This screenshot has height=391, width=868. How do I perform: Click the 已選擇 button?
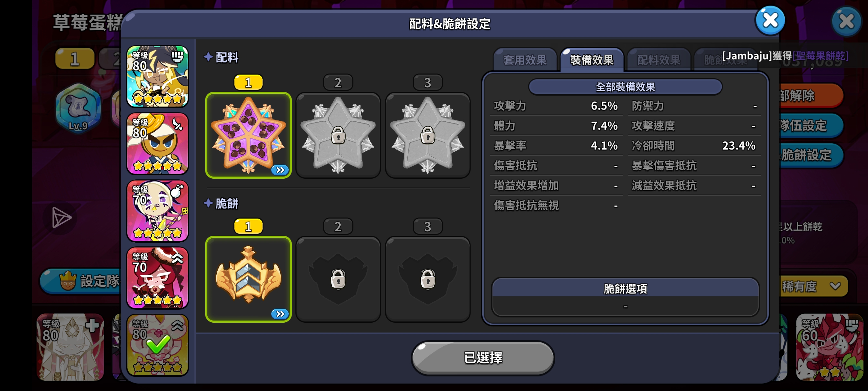click(x=483, y=357)
